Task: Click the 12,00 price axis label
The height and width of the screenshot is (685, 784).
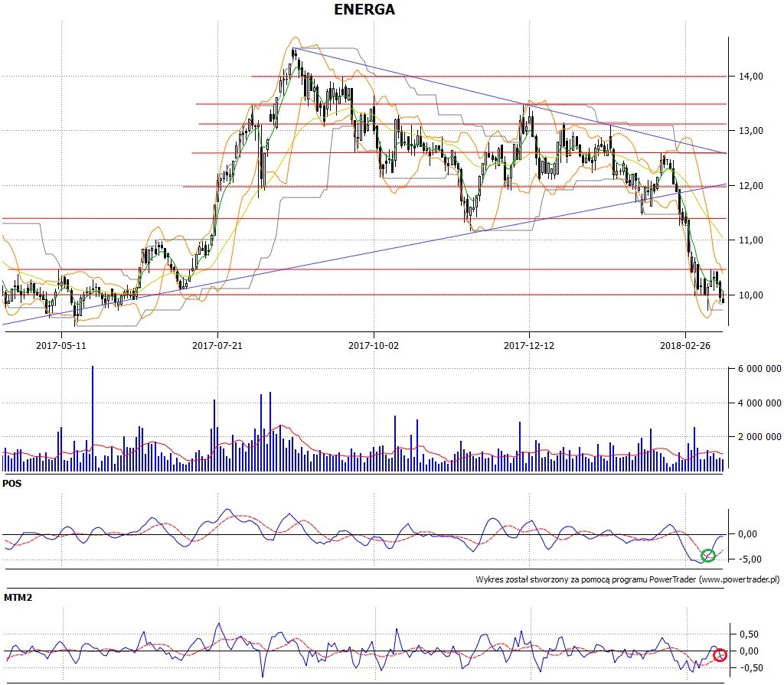Action: [751, 186]
